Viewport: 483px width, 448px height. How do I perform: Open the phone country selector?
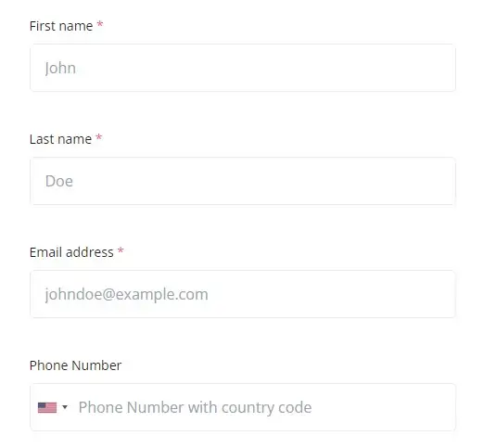tap(53, 407)
